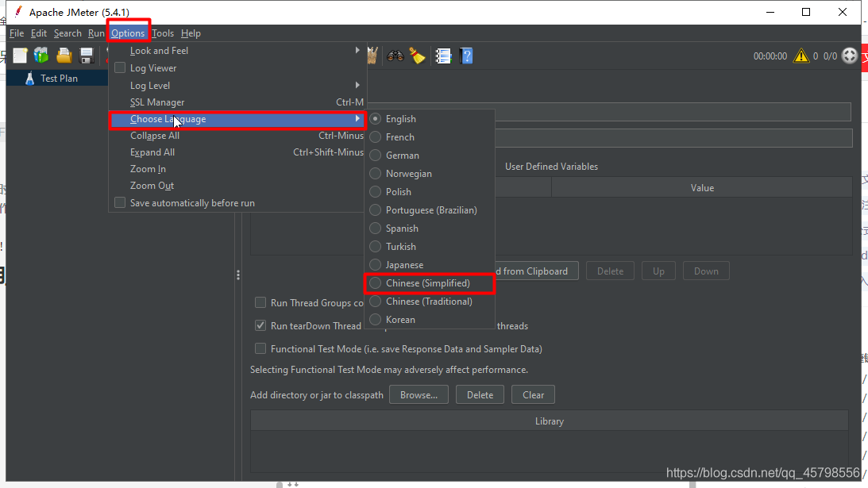This screenshot has width=868, height=488.
Task: Open the Edit menu
Action: coord(39,33)
